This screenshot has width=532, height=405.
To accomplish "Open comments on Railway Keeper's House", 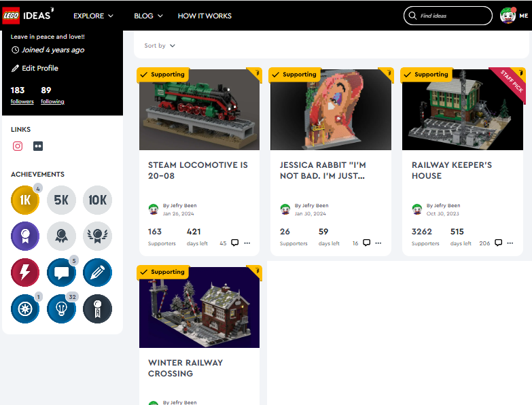I will (499, 243).
